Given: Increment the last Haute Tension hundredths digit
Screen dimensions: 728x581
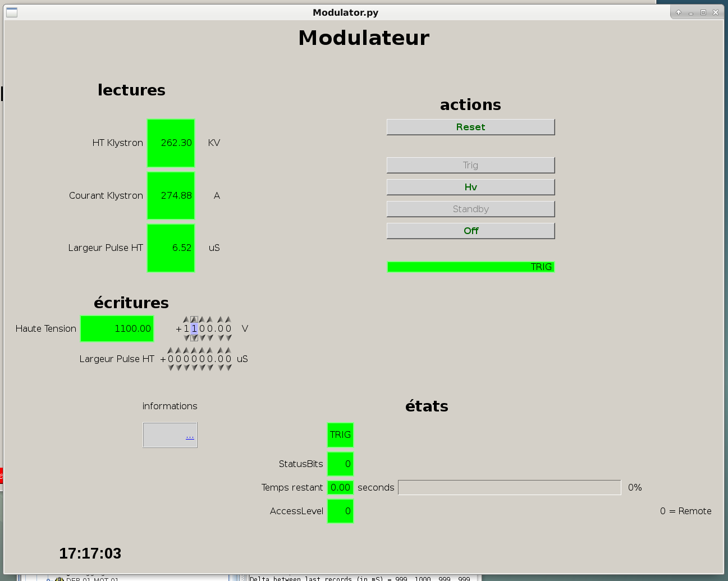Looking at the screenshot, I should click(228, 319).
